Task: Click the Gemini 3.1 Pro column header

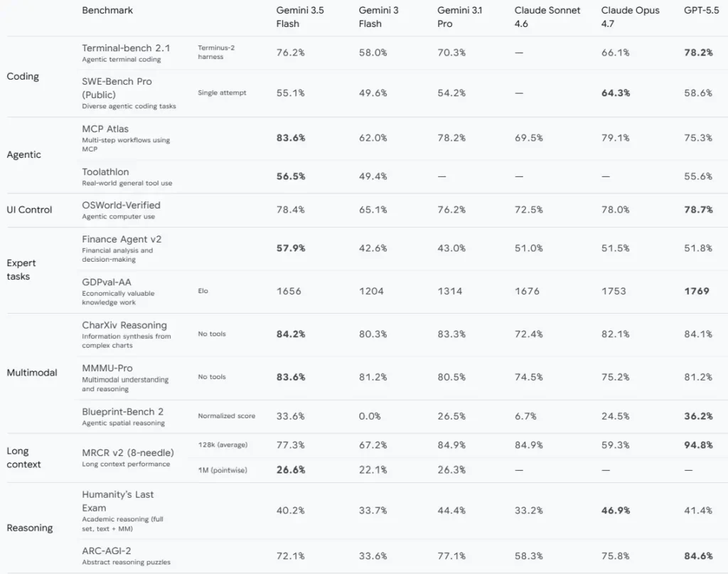Action: (460, 17)
